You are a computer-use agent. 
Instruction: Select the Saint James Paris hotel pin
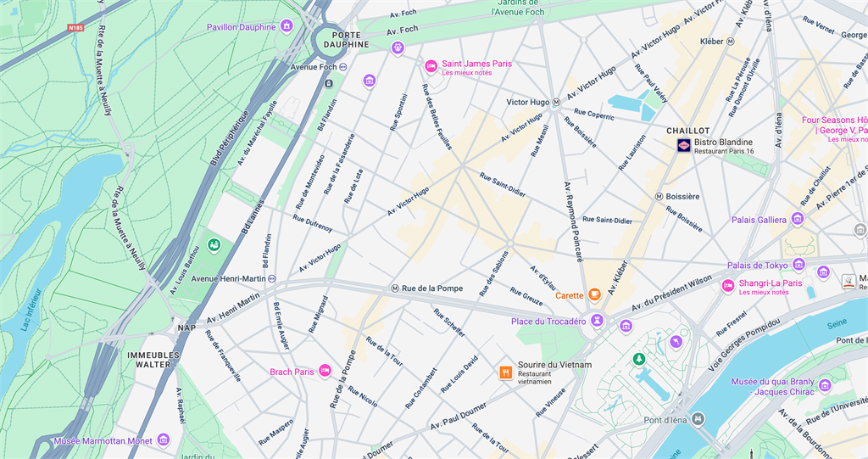[431, 66]
